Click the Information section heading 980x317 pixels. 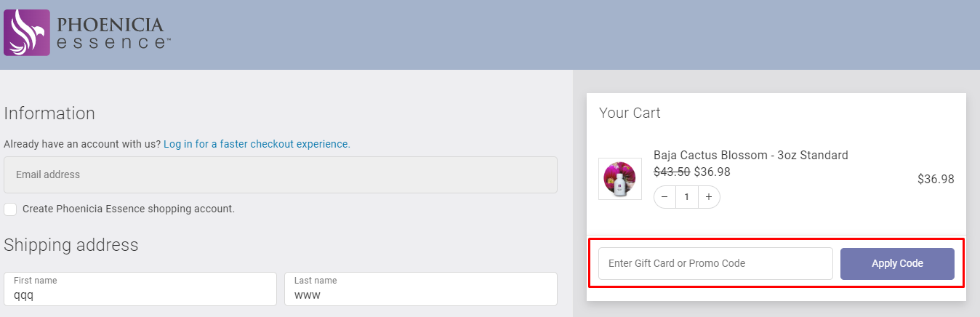click(x=49, y=113)
